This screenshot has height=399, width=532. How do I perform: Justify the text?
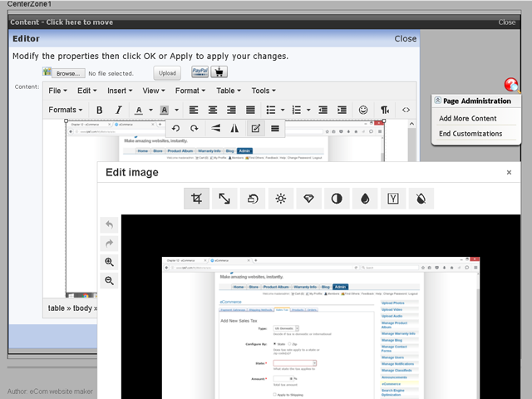pos(250,110)
